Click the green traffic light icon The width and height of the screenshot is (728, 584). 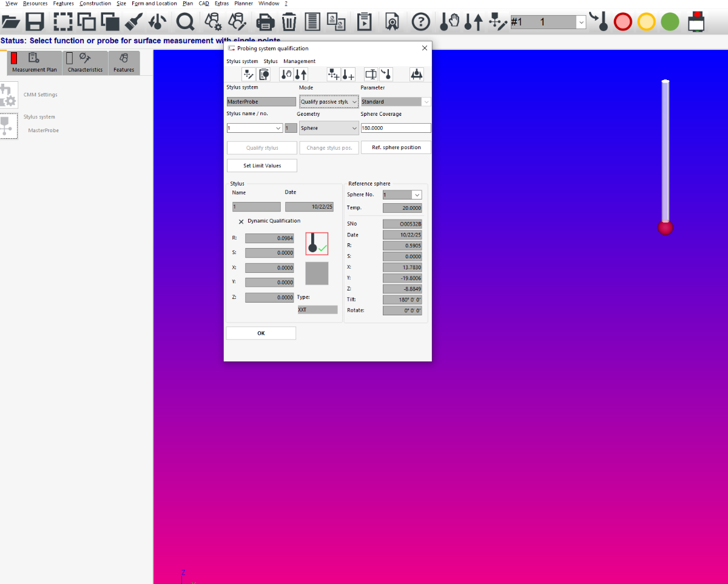point(670,22)
